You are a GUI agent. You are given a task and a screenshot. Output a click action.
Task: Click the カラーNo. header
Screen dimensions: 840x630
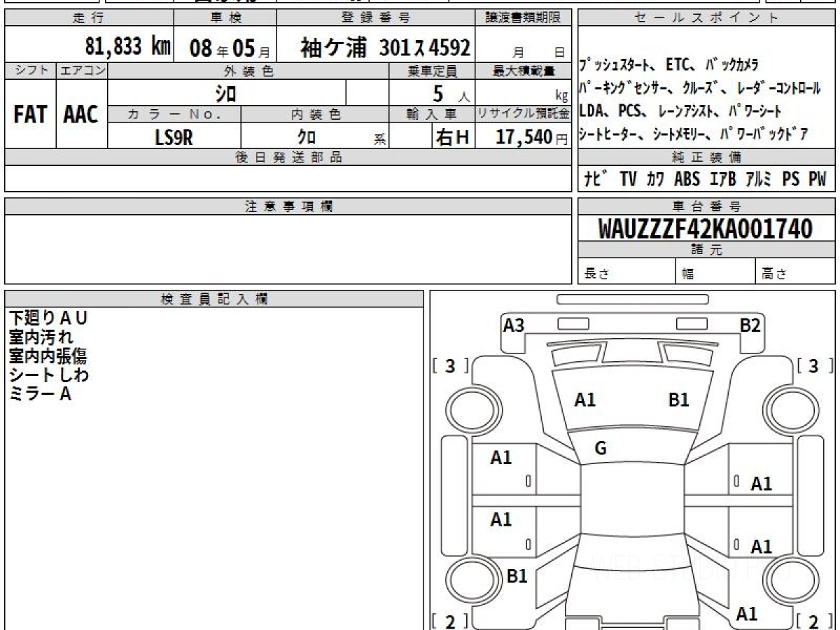174,114
